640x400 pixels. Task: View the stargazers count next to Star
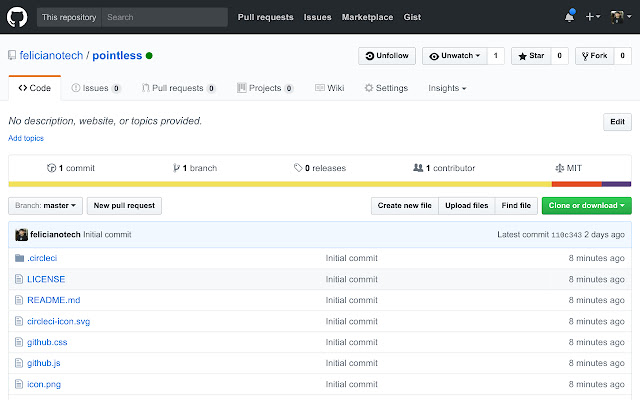(x=560, y=56)
